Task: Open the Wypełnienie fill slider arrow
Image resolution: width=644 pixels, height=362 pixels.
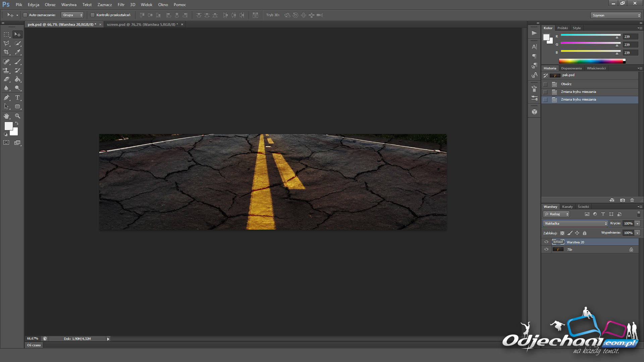Action: [638, 233]
